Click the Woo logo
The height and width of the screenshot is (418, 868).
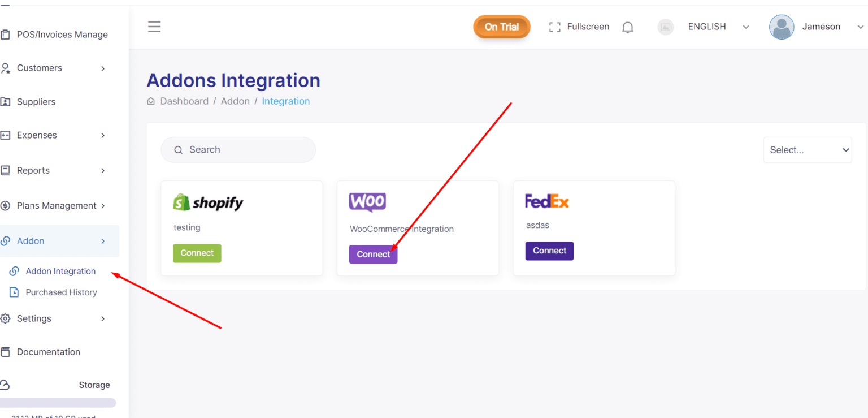pos(367,202)
